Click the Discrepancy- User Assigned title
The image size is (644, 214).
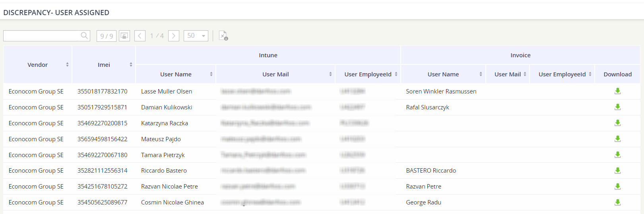tap(56, 13)
